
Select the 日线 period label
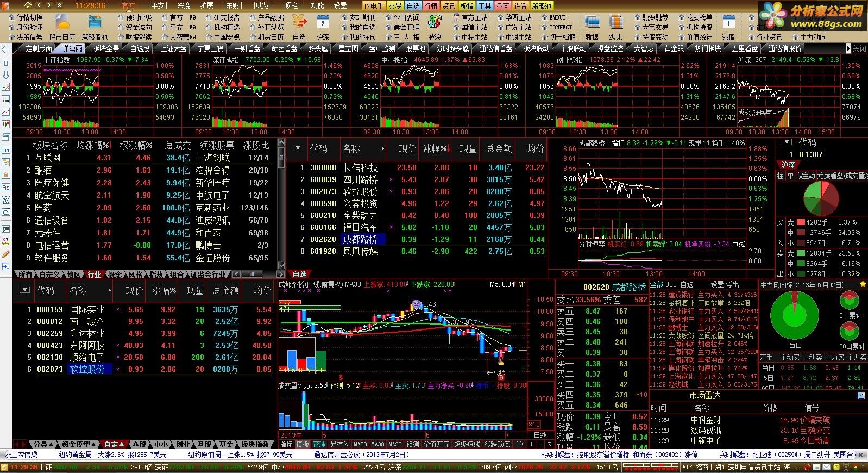[540, 435]
